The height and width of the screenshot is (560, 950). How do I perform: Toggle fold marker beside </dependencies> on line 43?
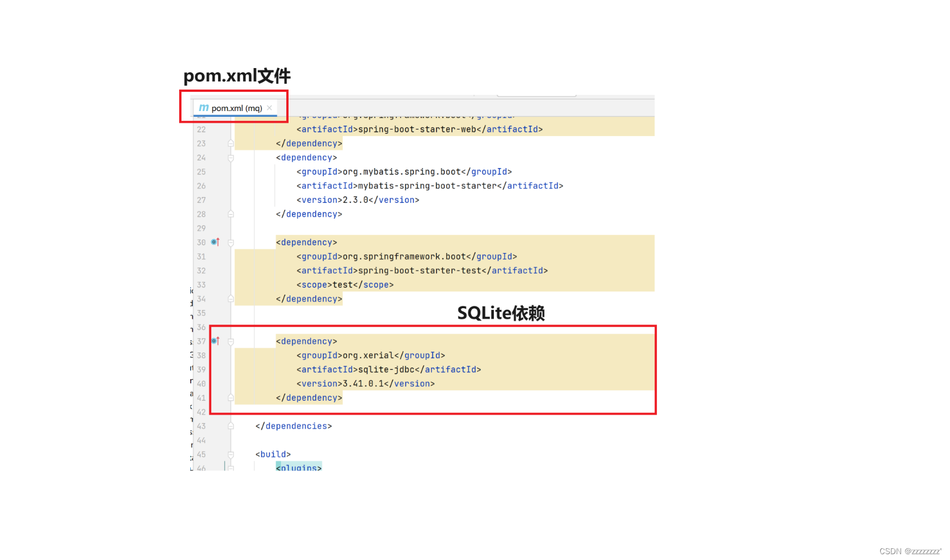pos(231,426)
